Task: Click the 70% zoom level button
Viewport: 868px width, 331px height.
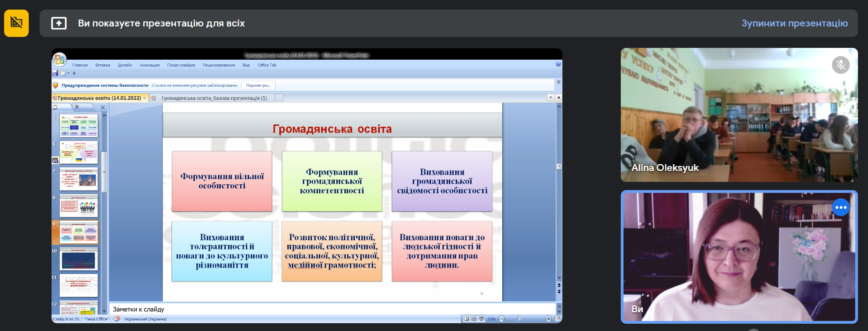Action: point(492,319)
